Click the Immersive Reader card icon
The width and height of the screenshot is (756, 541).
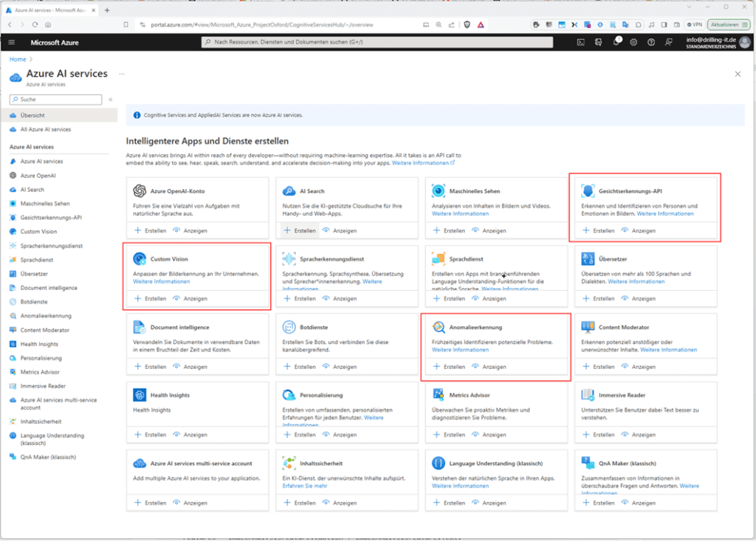pos(588,395)
